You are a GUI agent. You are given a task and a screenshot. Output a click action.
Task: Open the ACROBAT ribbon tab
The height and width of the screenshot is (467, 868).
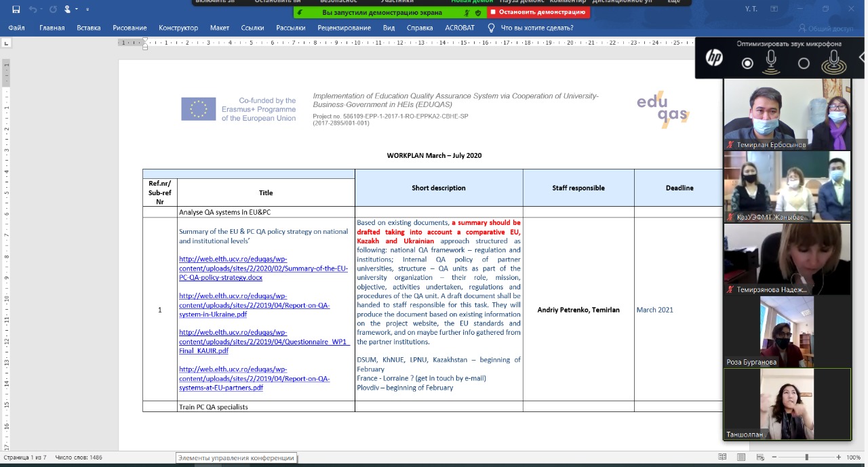point(460,28)
